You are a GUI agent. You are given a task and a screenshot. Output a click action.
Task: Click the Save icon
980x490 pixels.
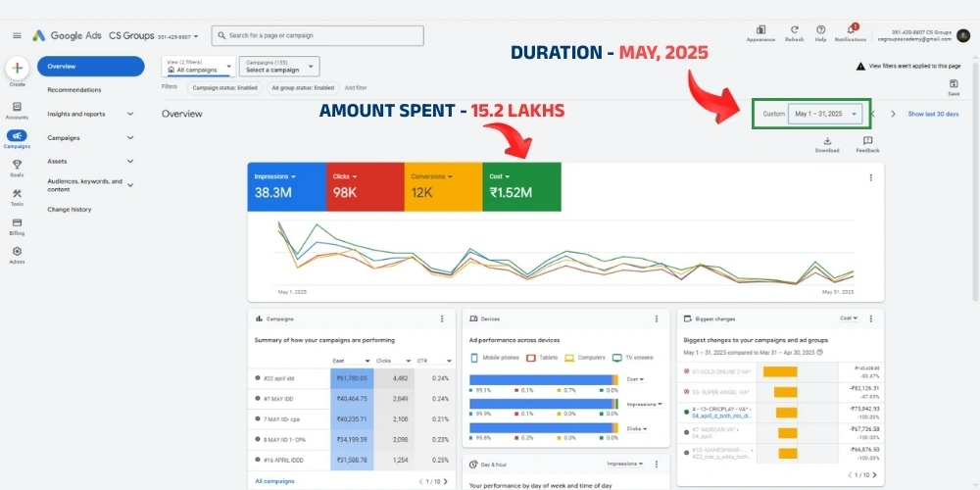[954, 84]
